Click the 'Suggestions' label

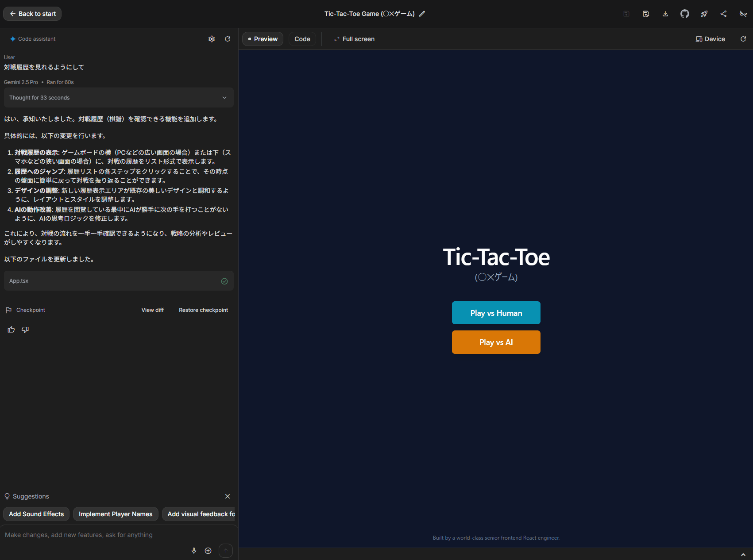pyautogui.click(x=31, y=496)
